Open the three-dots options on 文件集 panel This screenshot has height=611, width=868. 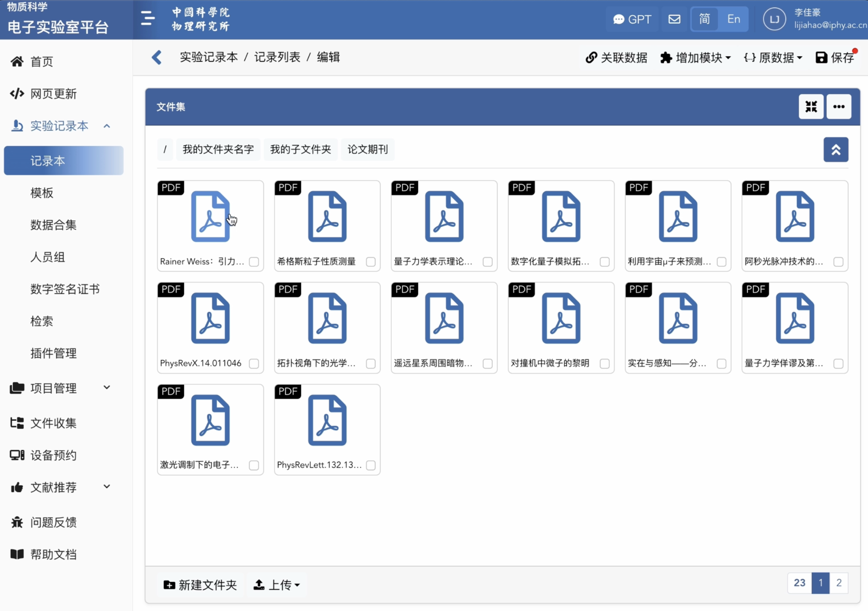[x=838, y=107]
